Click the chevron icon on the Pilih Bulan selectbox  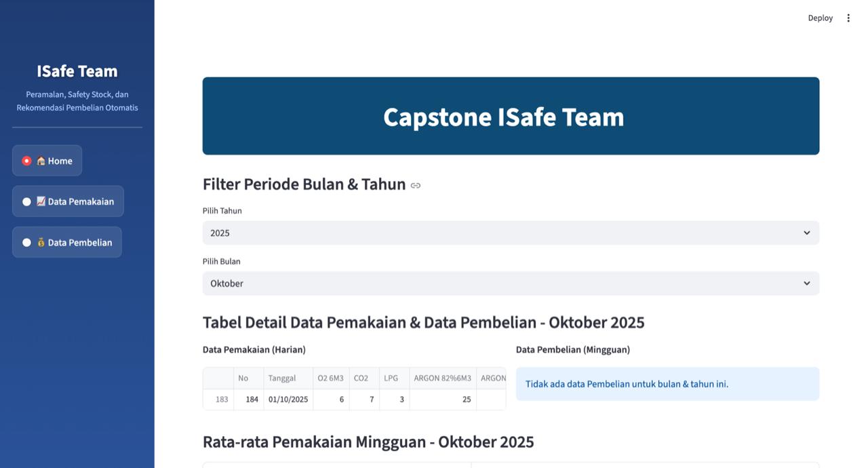pos(807,283)
